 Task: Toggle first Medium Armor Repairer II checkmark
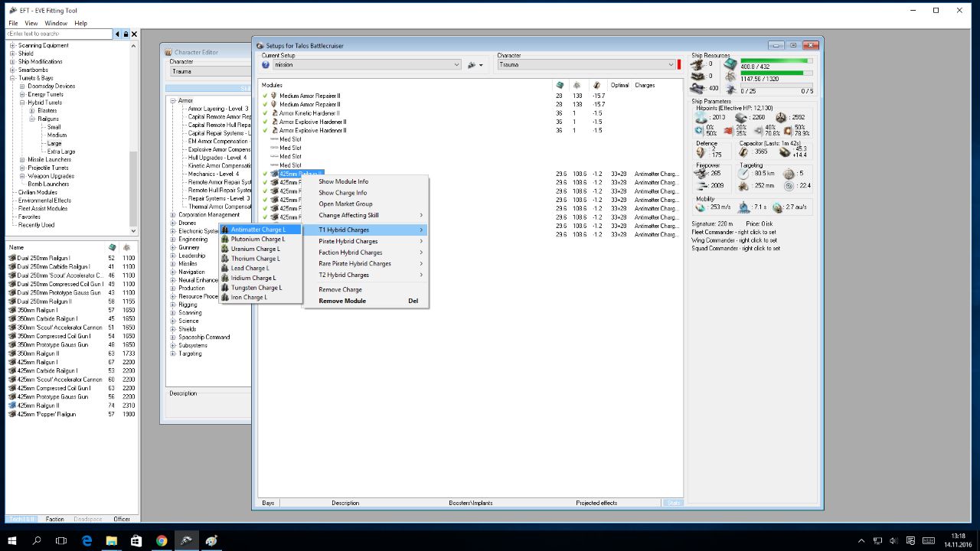point(265,96)
